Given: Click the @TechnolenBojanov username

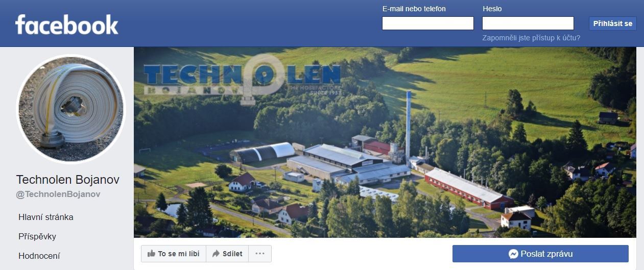Looking at the screenshot, I should click(58, 194).
